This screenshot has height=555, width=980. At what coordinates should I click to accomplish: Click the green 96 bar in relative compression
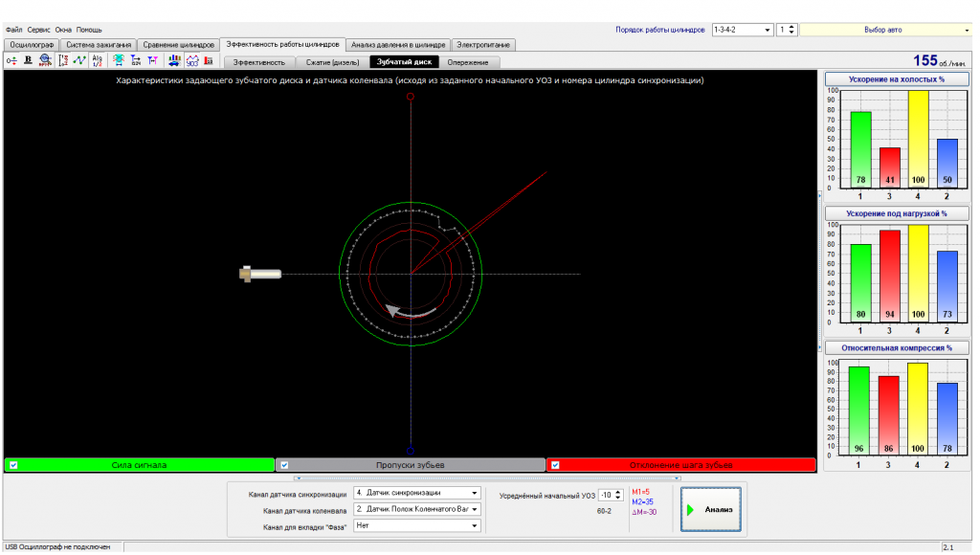pyautogui.click(x=858, y=410)
